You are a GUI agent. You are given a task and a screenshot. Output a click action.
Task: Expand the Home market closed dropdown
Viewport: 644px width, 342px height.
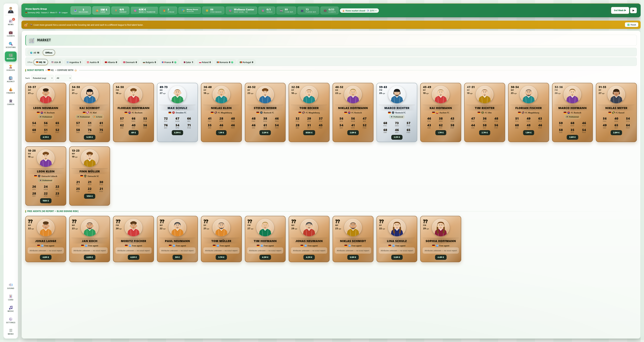(x=359, y=11)
